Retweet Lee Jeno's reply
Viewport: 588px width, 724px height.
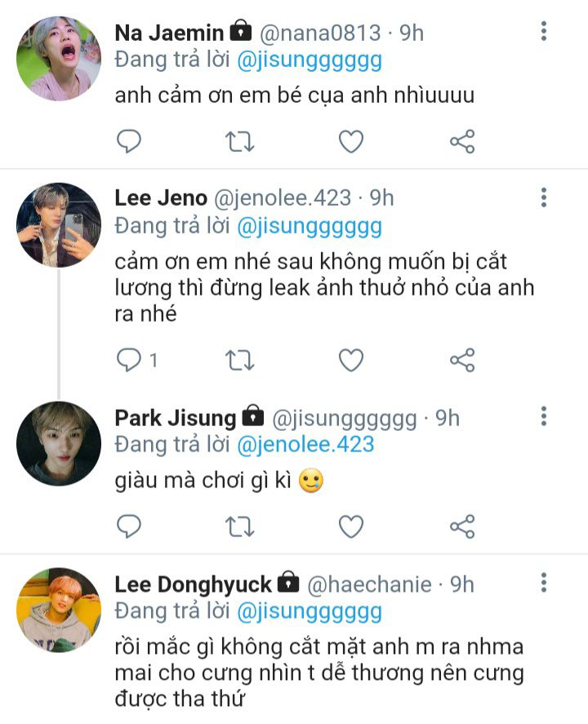pyautogui.click(x=239, y=360)
